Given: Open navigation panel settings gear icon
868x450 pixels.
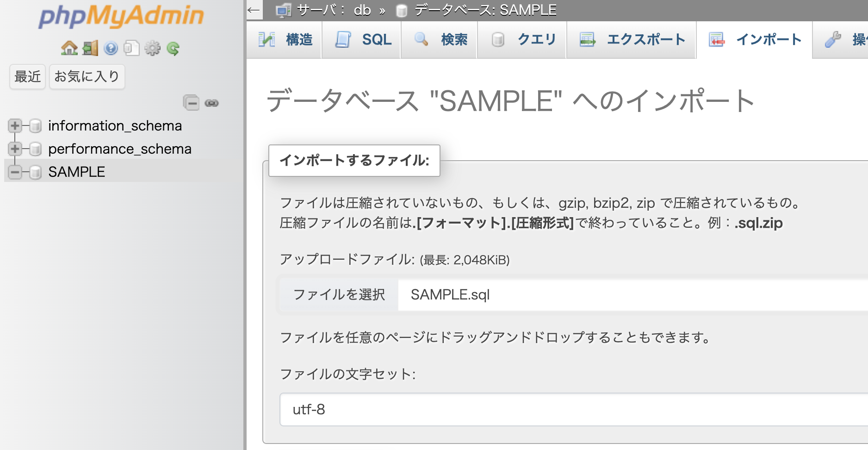Looking at the screenshot, I should click(x=152, y=48).
